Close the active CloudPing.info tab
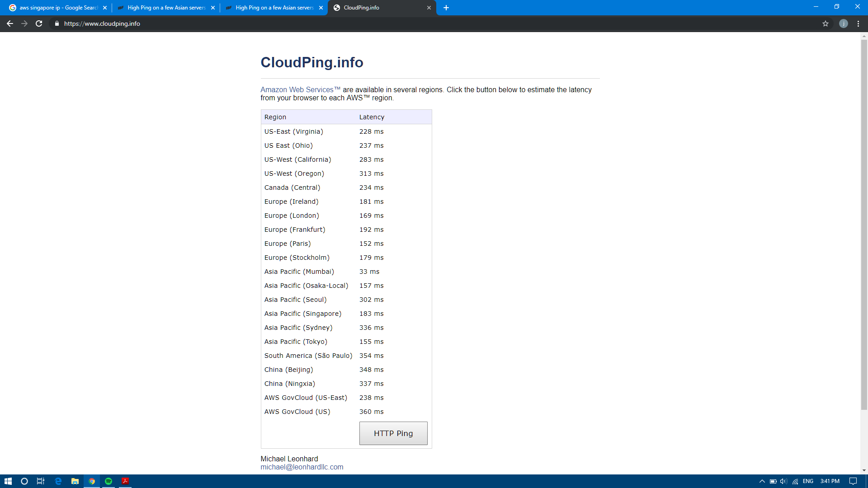Screen dimensions: 868x488 [x=429, y=8]
